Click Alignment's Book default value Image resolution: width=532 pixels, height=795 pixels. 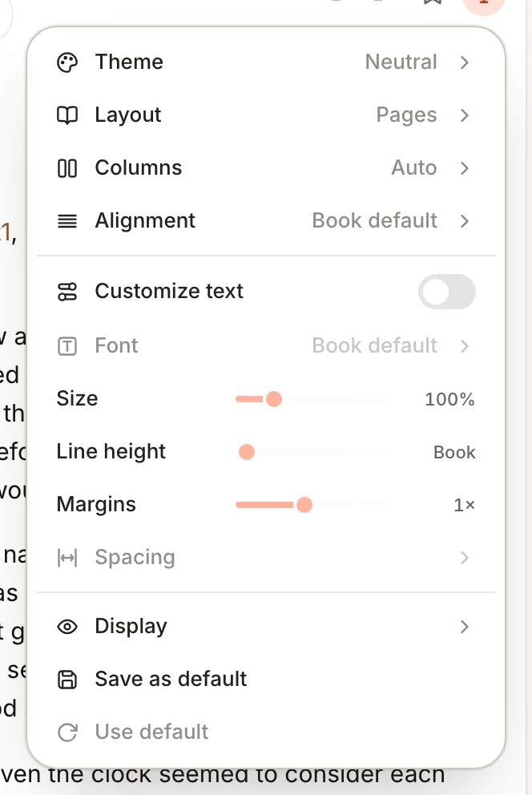pos(374,220)
